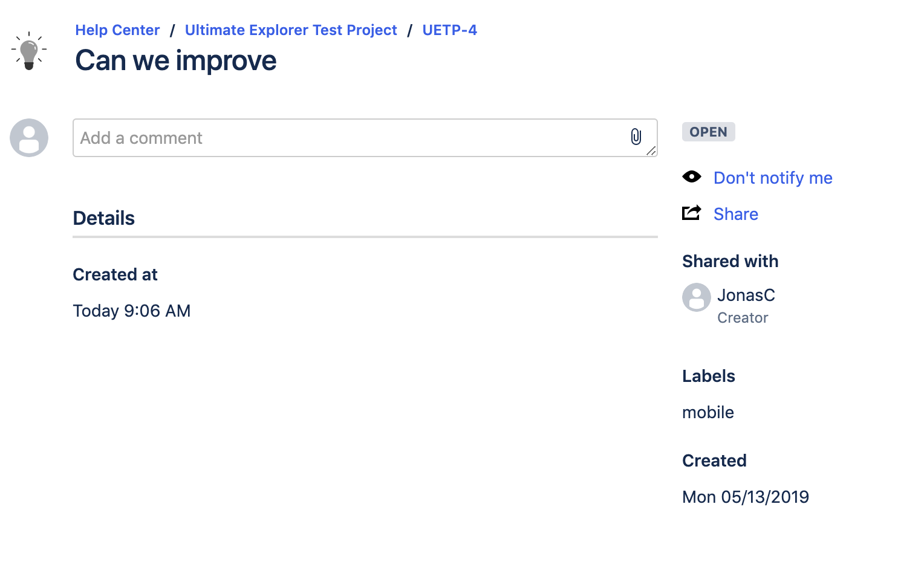Click the Don't notify me link

(773, 178)
